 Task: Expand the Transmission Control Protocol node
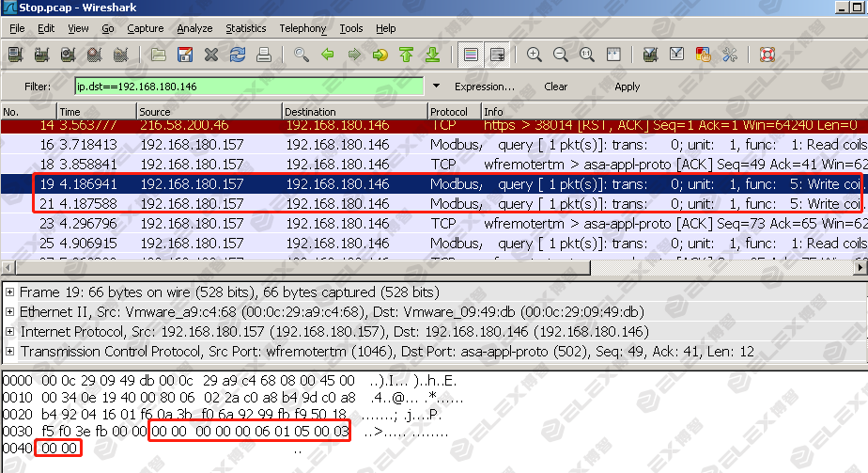click(x=9, y=352)
